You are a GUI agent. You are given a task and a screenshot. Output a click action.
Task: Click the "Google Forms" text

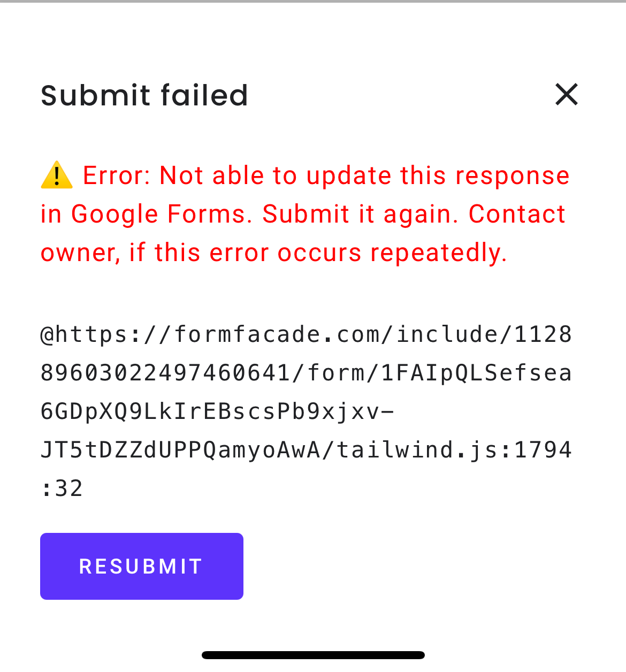pyautogui.click(x=159, y=214)
